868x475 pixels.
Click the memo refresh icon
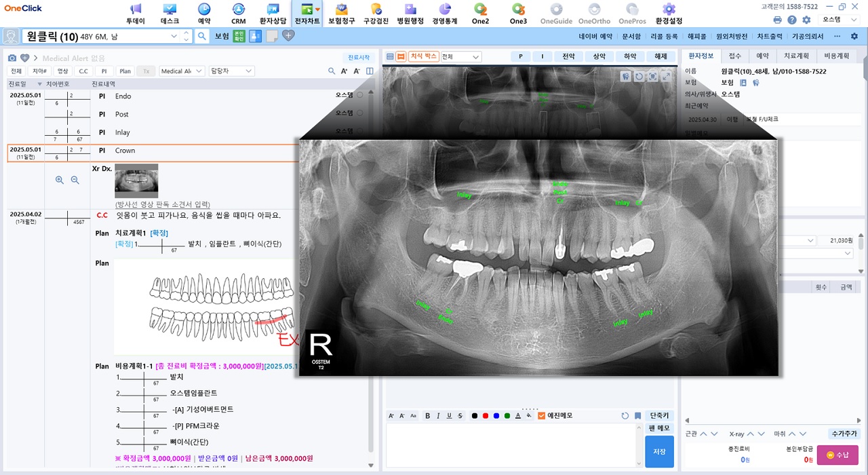point(625,415)
